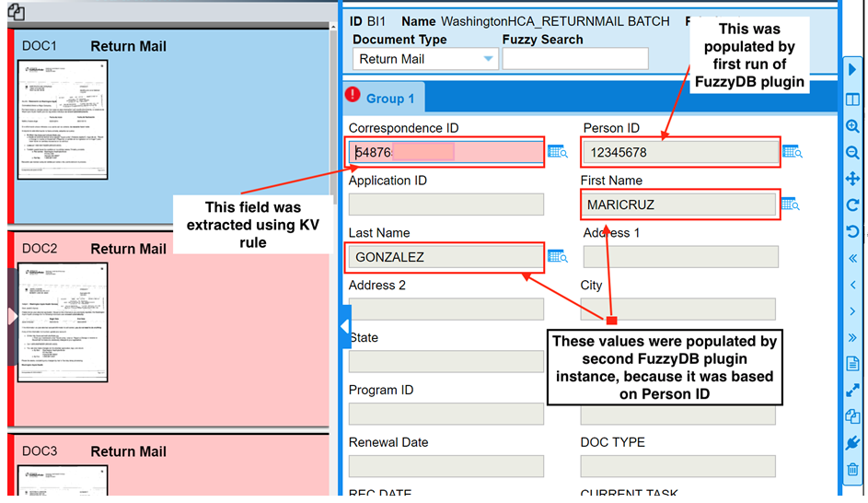Zoom out of the document image

pyautogui.click(x=852, y=153)
